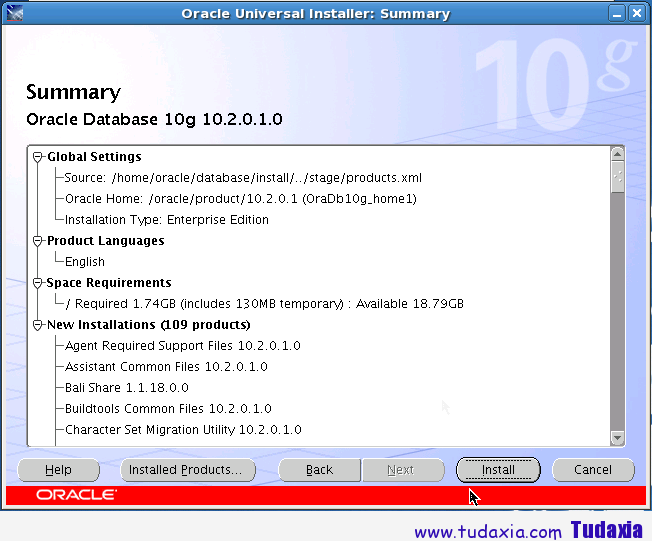Click the scrollbar down arrow
The height and width of the screenshot is (541, 652).
coord(617,438)
